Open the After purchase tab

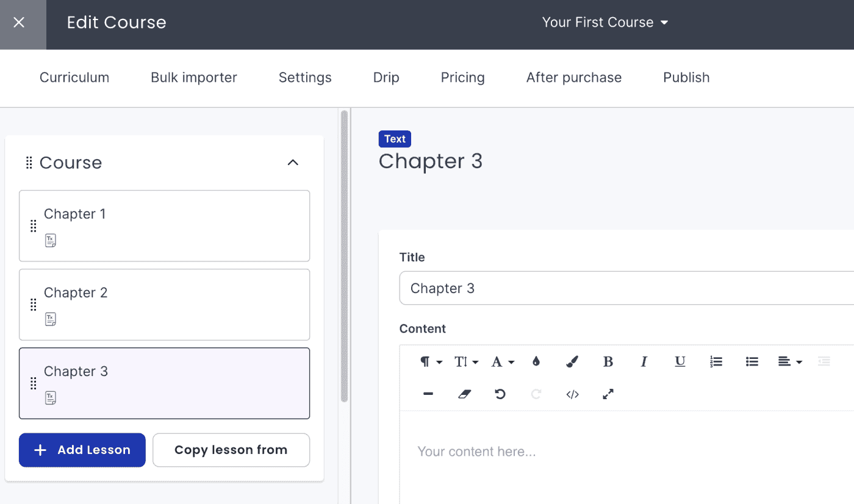pos(574,77)
